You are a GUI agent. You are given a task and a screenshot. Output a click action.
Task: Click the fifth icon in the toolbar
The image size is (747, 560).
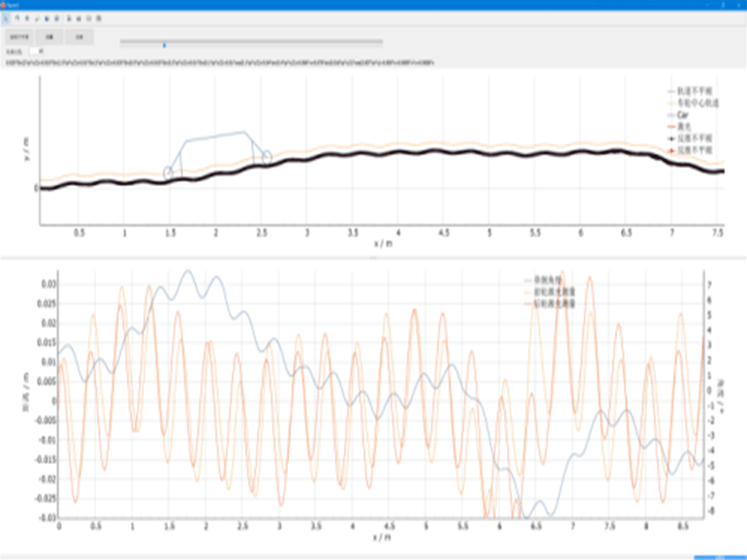47,18
